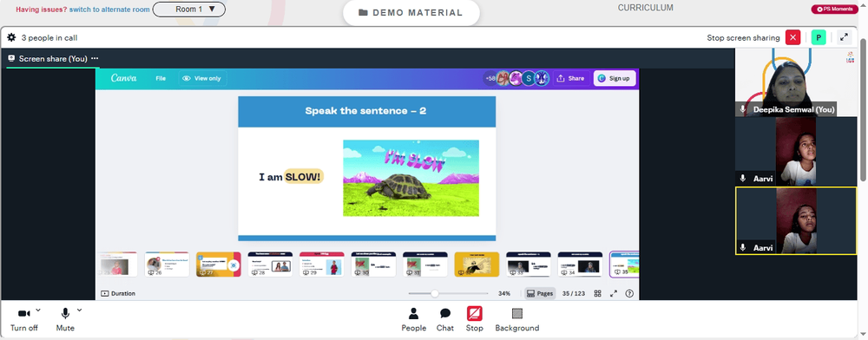868x340 pixels.
Task: Open the DEMO MATERIAL folder button
Action: pyautogui.click(x=411, y=13)
